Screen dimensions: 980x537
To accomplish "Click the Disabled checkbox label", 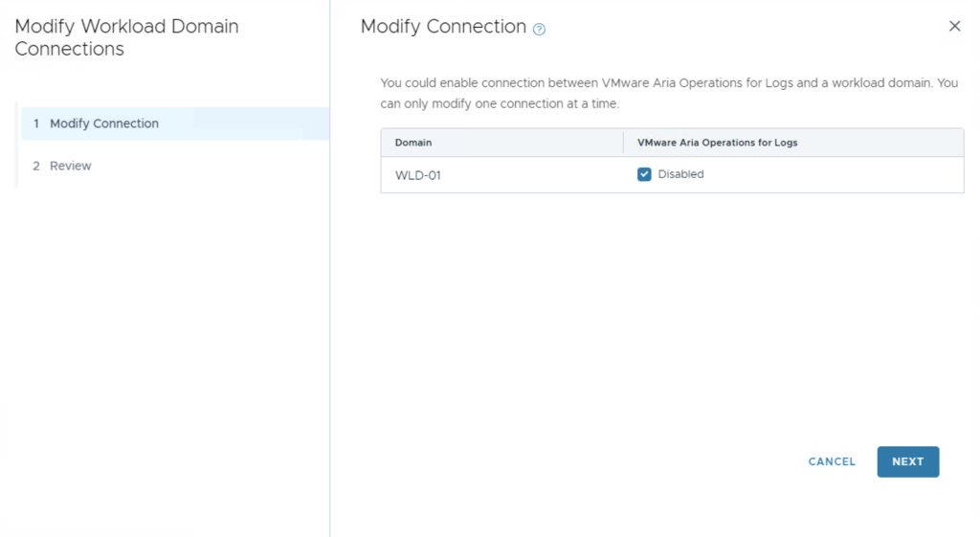I will (680, 174).
